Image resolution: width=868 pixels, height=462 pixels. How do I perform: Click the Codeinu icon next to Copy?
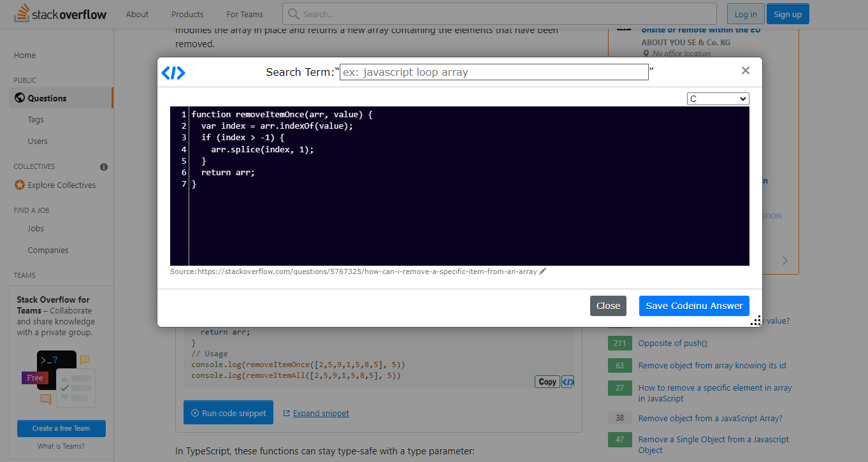[x=568, y=382]
